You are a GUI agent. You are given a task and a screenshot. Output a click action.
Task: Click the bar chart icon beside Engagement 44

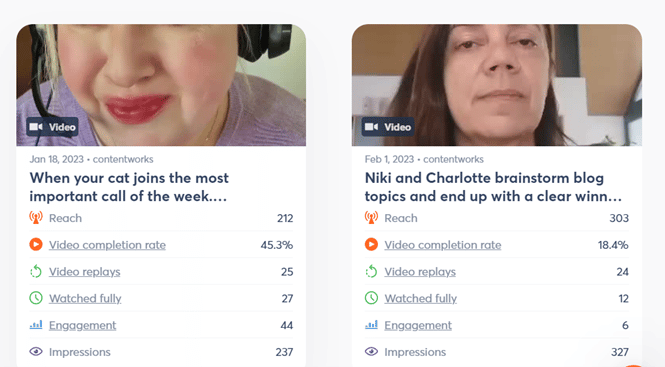pos(36,325)
